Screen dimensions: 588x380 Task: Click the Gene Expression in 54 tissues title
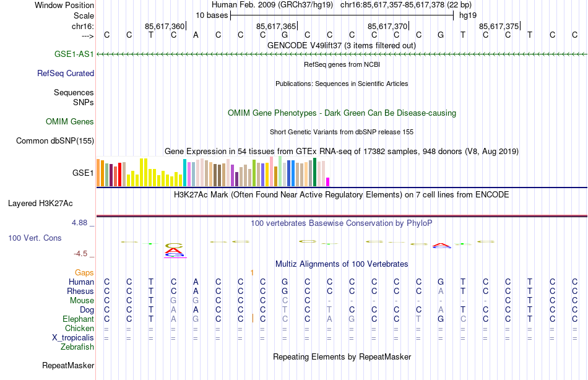[x=342, y=151]
